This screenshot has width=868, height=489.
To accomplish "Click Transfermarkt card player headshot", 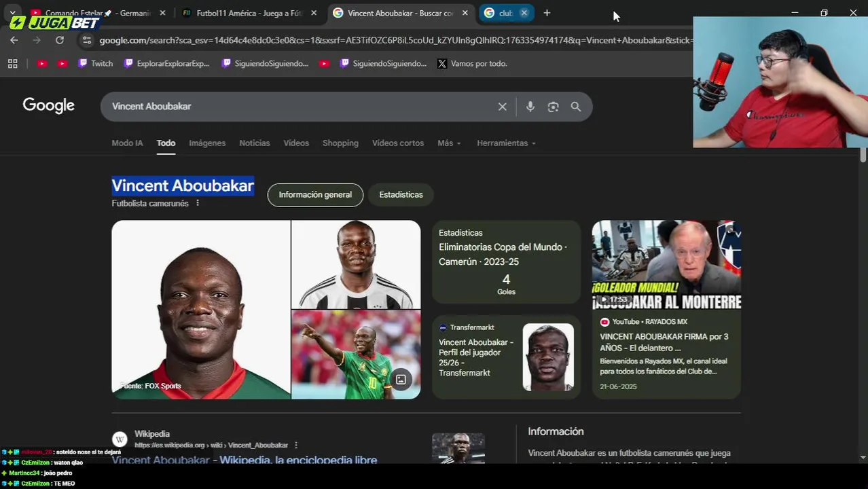I will point(548,357).
